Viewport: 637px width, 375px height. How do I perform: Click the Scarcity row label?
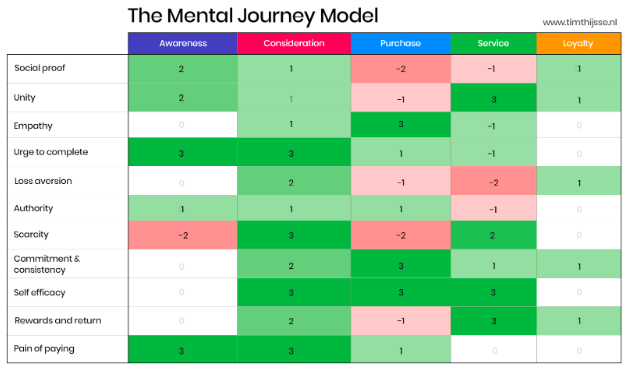click(x=31, y=234)
